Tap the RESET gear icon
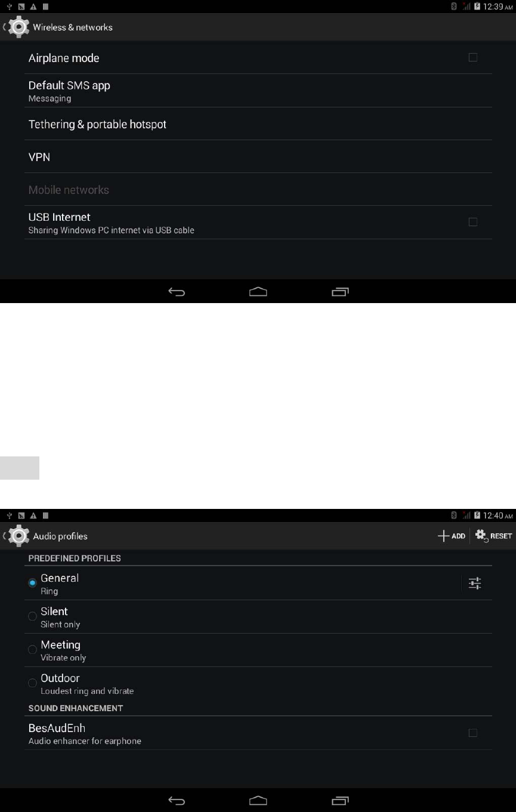Image resolution: width=516 pixels, height=812 pixels. pyautogui.click(x=482, y=536)
